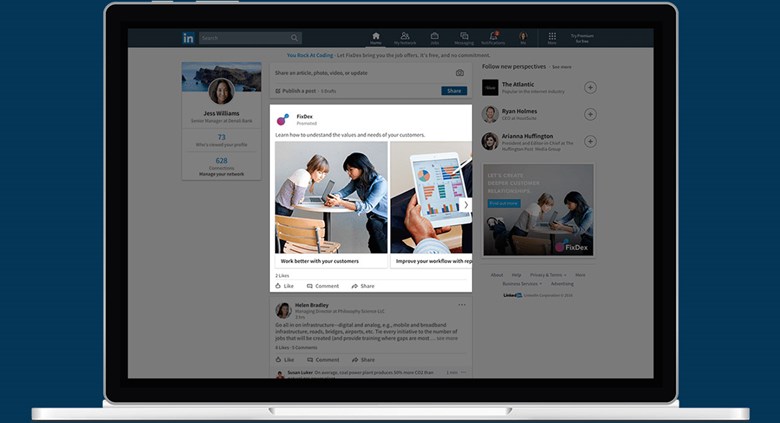Open the More apps grid menu
780x423 pixels.
[x=552, y=38]
